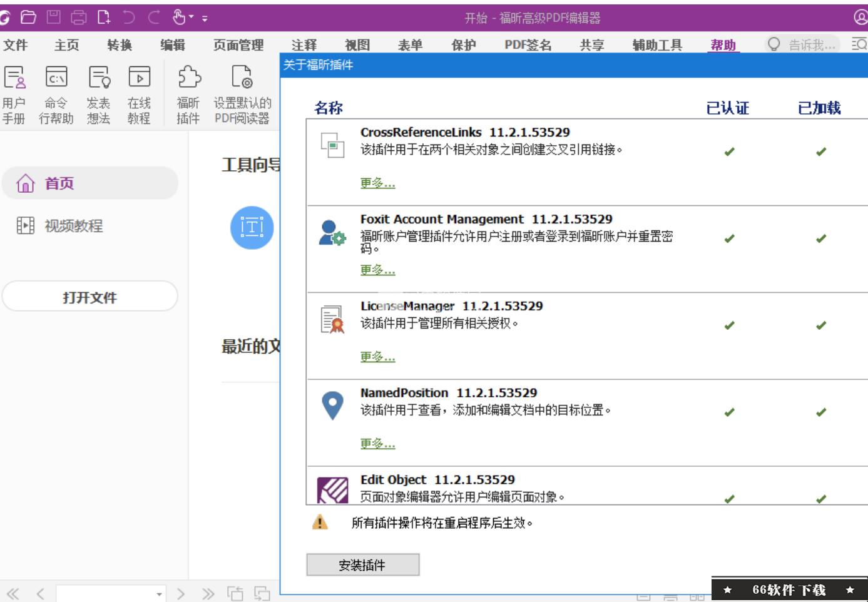The image size is (868, 602).
Task: Click certified checkmark for NamedPosition
Action: click(x=729, y=412)
